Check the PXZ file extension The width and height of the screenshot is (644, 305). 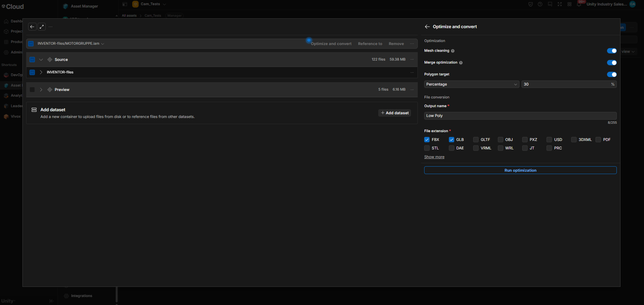(525, 140)
